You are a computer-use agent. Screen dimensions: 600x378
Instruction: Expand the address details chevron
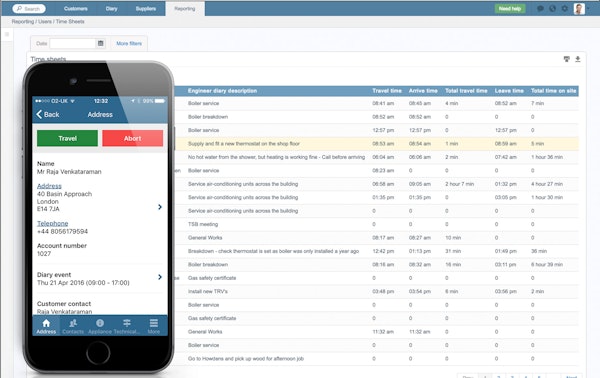pos(160,207)
